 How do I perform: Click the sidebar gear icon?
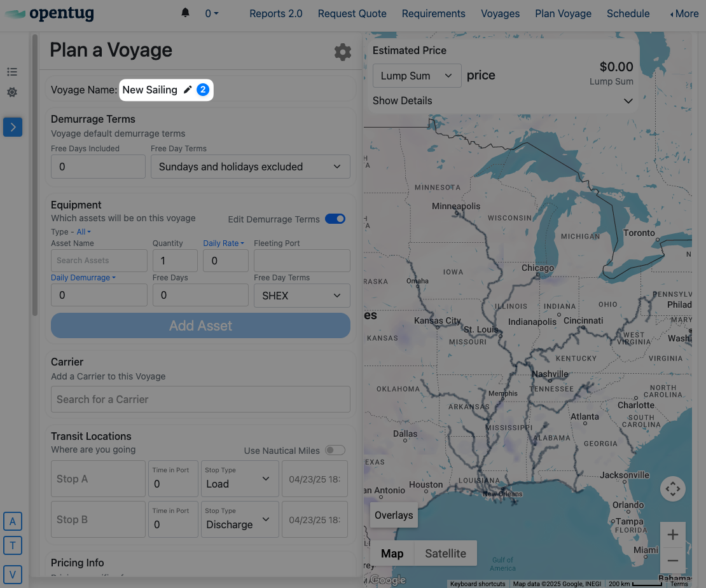(x=12, y=92)
